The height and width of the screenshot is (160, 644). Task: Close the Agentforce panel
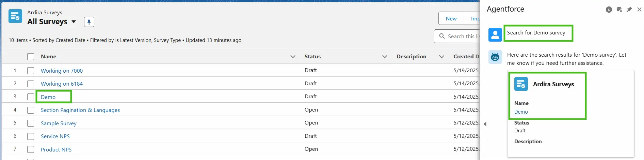point(639,10)
